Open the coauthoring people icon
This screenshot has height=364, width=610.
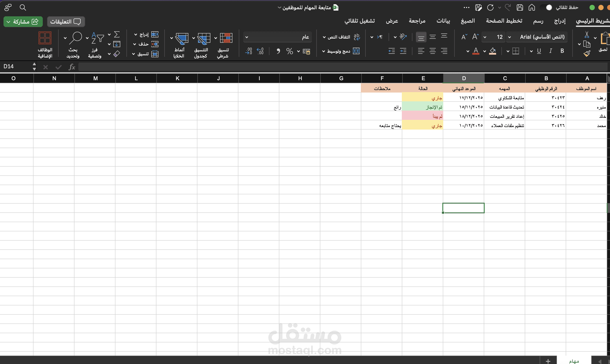[8, 8]
